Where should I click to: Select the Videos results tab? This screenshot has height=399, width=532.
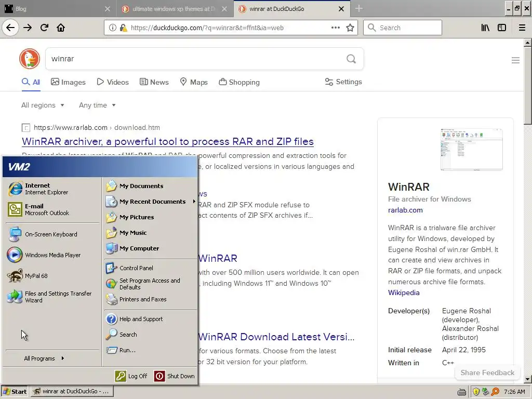point(113,82)
